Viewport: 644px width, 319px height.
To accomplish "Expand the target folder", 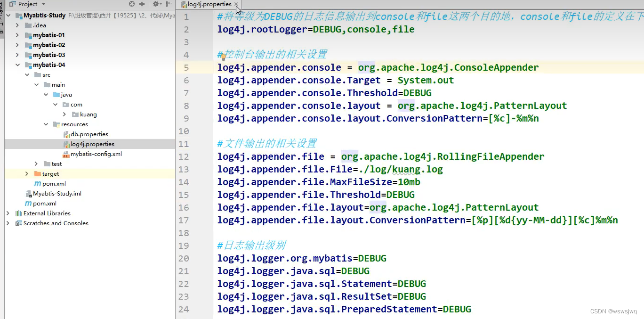I will pos(27,173).
